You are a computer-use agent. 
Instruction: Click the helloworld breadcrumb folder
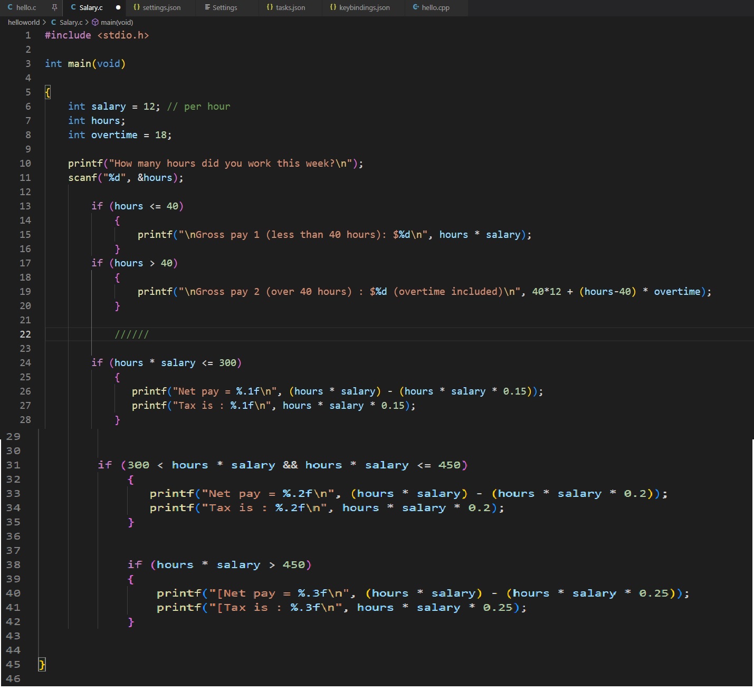pyautogui.click(x=24, y=22)
